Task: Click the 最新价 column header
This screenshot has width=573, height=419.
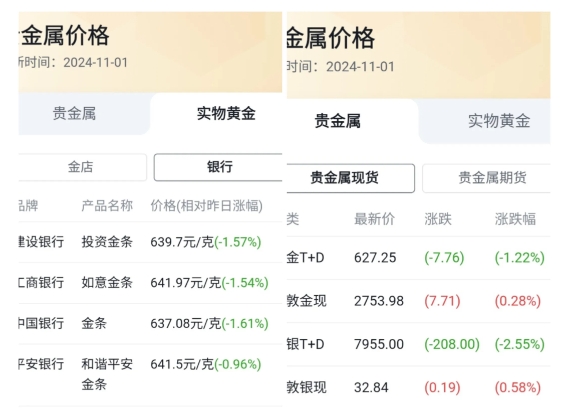Action: click(x=375, y=219)
